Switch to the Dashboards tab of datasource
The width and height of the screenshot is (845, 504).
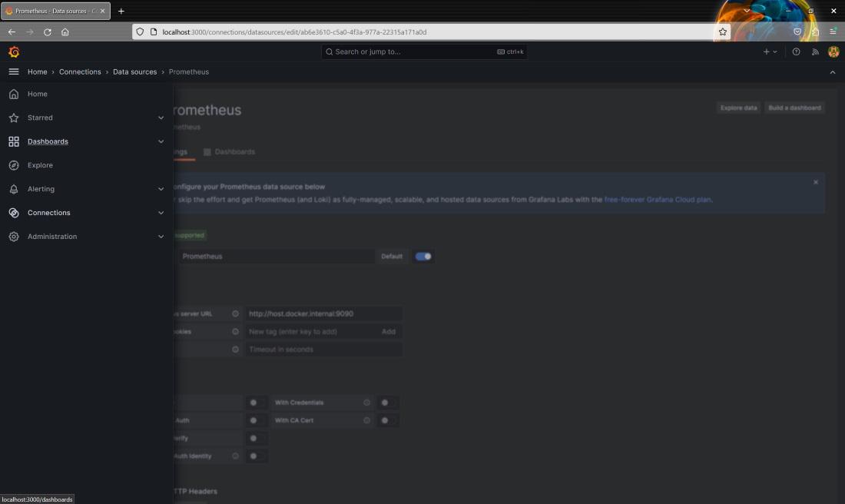tap(229, 152)
